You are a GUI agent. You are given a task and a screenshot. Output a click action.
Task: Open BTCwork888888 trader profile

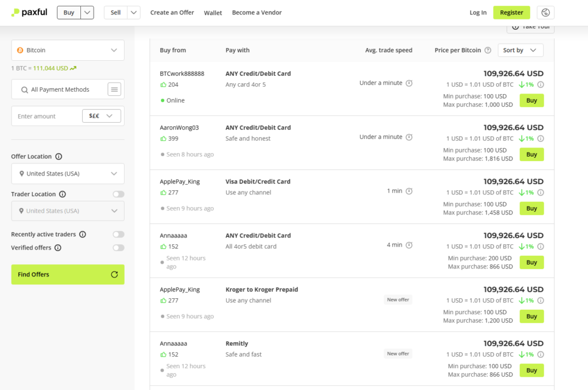[x=182, y=73]
